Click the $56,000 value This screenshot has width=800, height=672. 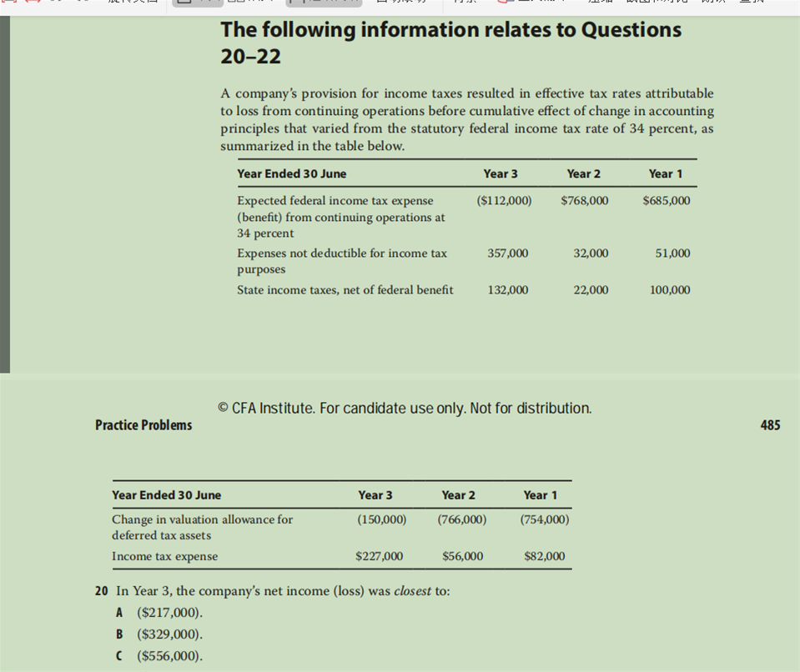tap(463, 556)
